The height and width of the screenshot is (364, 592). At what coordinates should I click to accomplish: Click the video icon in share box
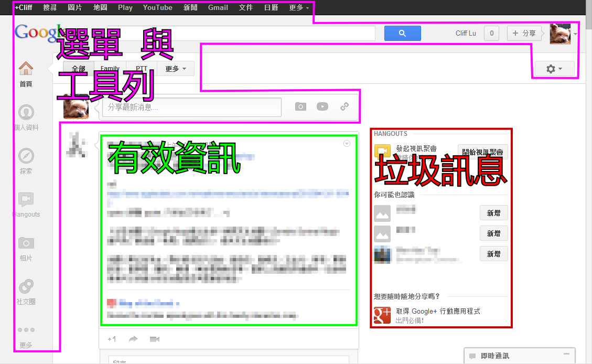[x=322, y=106]
